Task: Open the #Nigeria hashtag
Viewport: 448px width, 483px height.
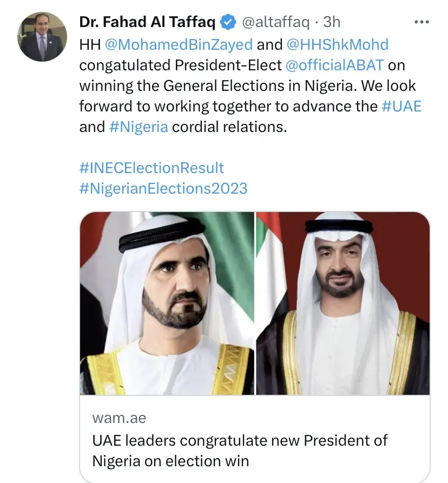Action: [x=139, y=127]
